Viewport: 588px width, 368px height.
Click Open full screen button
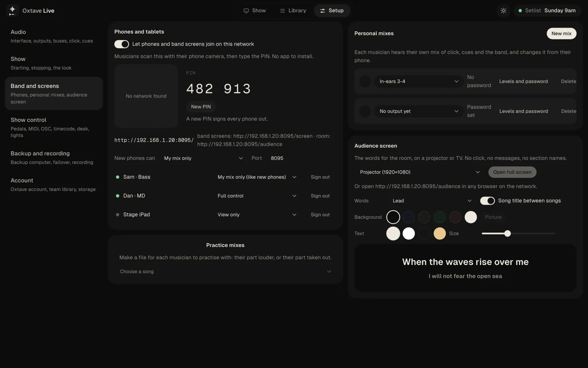(x=512, y=172)
